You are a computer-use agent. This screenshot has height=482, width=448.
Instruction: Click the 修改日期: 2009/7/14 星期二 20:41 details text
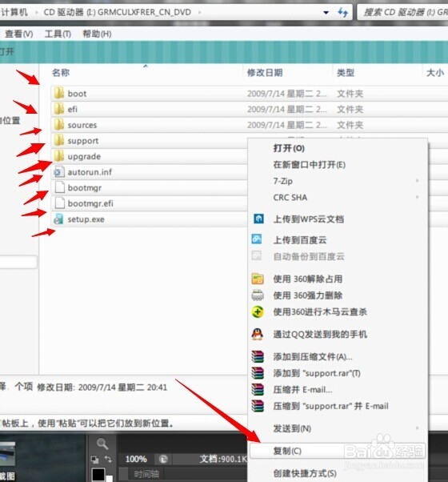[102, 388]
